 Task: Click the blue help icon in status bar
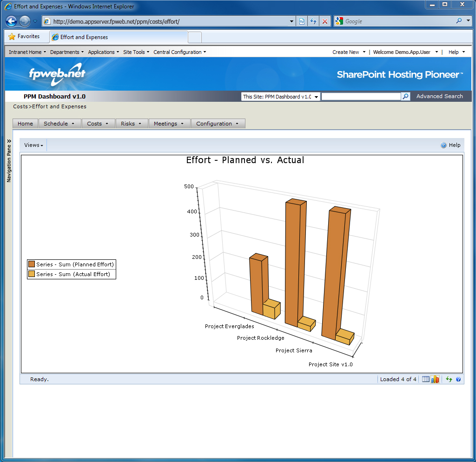click(x=458, y=379)
